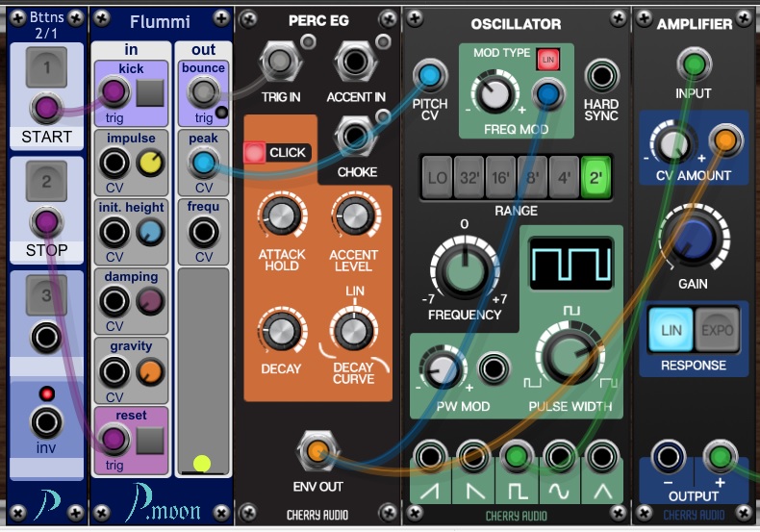Click the ACCENT IN jack
This screenshot has width=760, height=532.
pos(355,63)
